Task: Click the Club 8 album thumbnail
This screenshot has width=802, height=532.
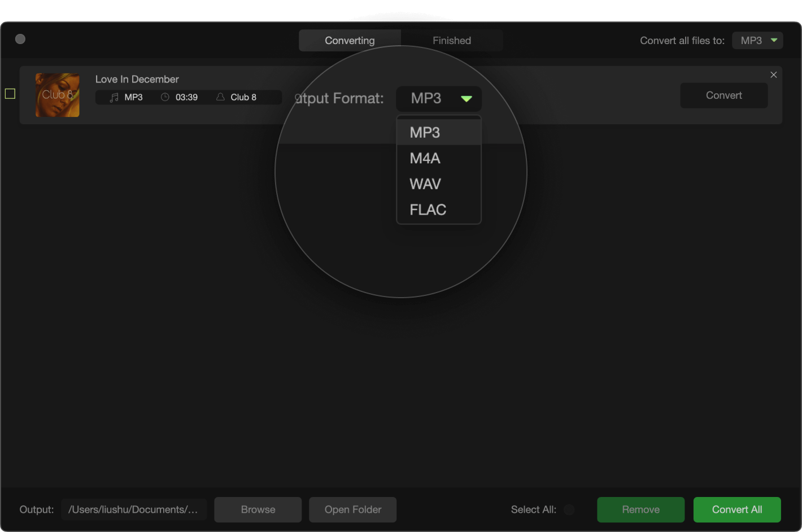Action: pyautogui.click(x=58, y=95)
